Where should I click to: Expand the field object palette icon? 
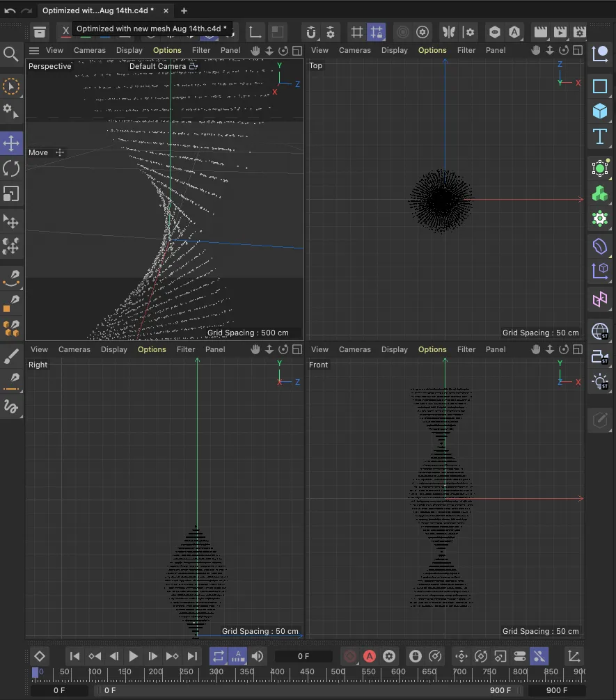point(599,299)
